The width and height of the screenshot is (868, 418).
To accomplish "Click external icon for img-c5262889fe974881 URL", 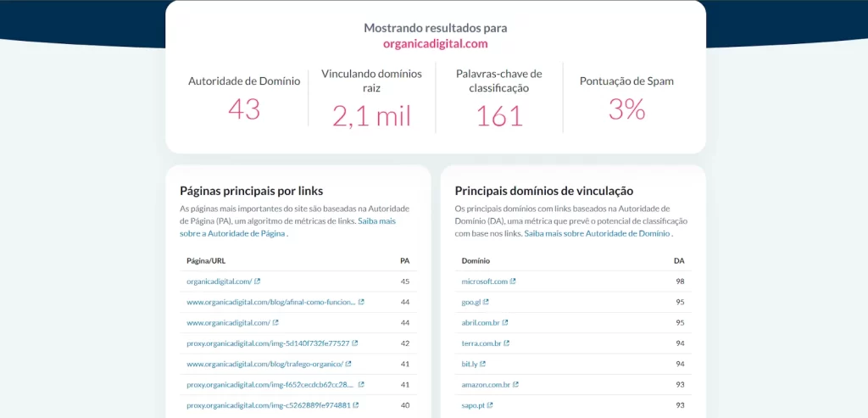I will 356,405.
